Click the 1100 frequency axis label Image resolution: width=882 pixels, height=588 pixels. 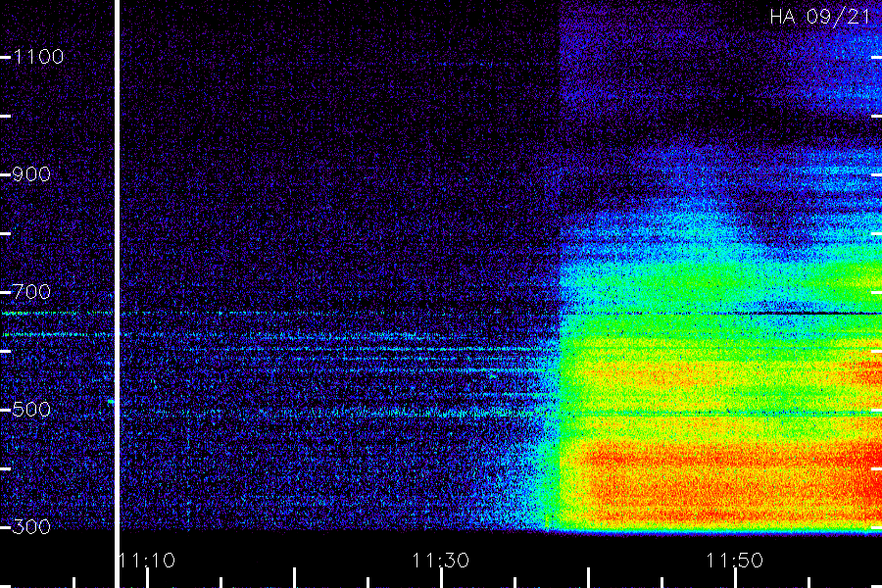[38, 57]
